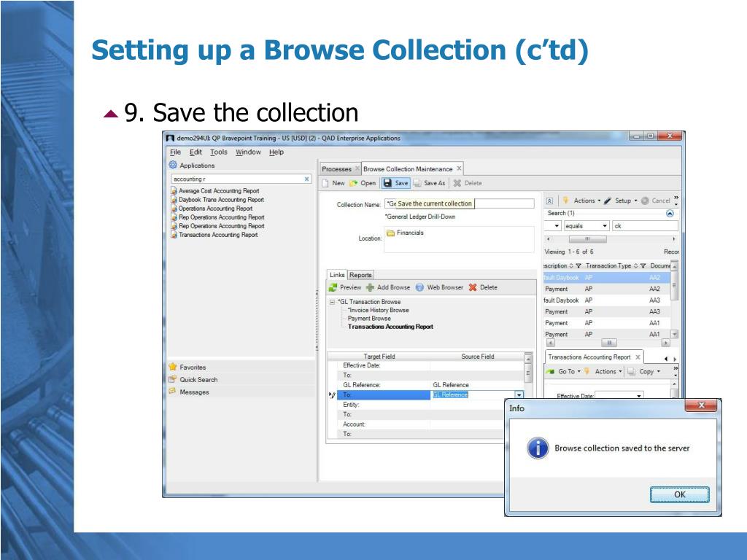Click the Web Browser globe icon
Viewport: 747px width, 560px height.
419,287
